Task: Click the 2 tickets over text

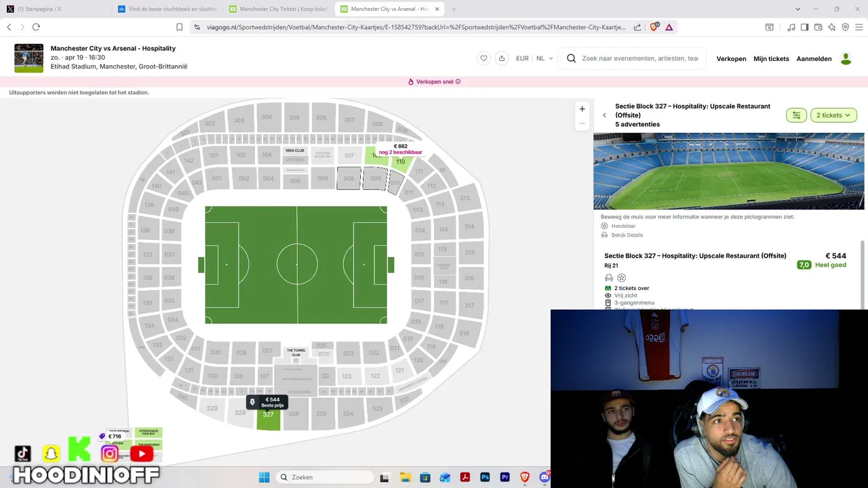Action: (x=631, y=288)
